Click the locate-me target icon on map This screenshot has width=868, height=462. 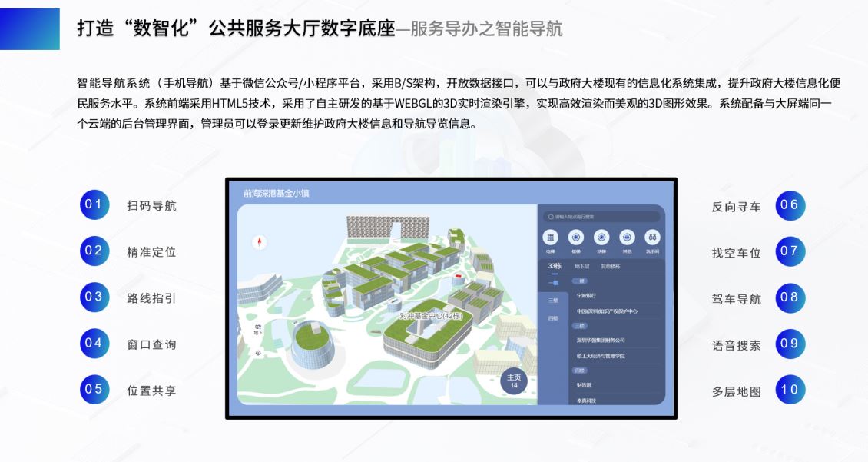coord(258,353)
